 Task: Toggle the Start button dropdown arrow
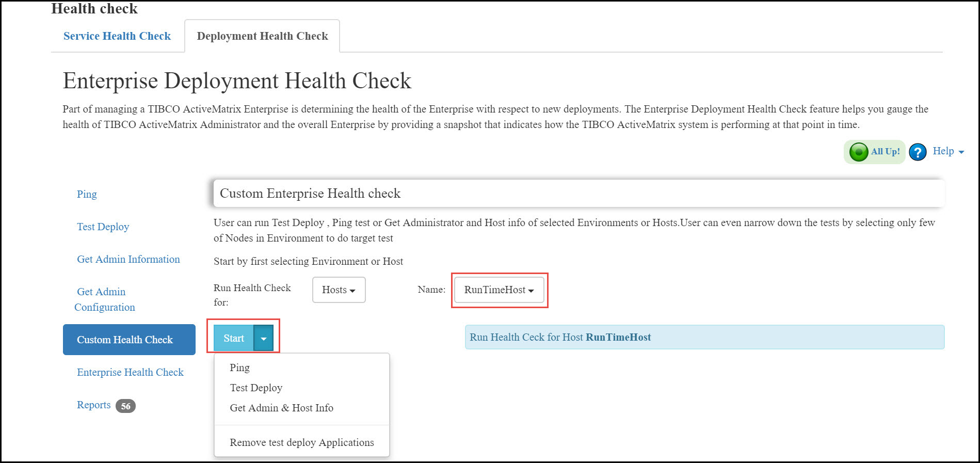(264, 339)
